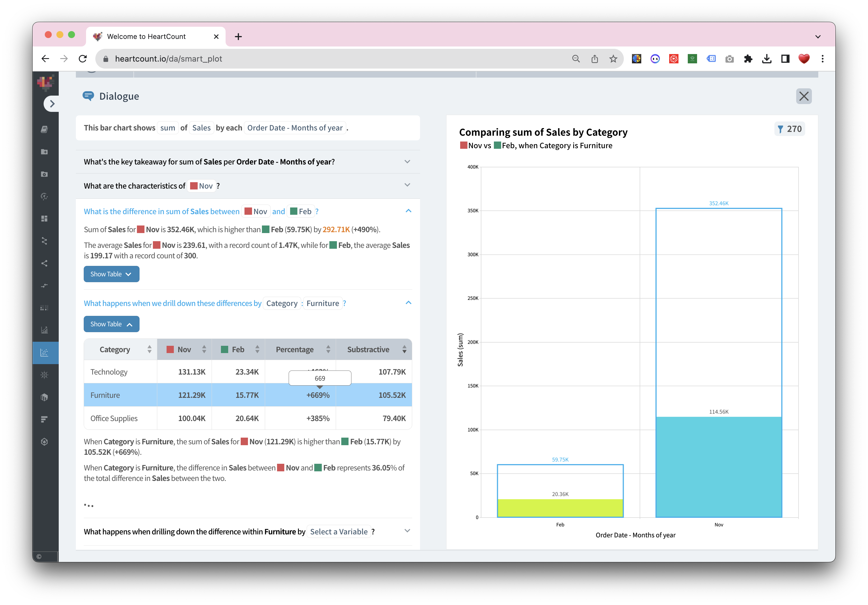Open the Chrome extensions puzzle icon
This screenshot has height=605, width=868.
point(748,59)
